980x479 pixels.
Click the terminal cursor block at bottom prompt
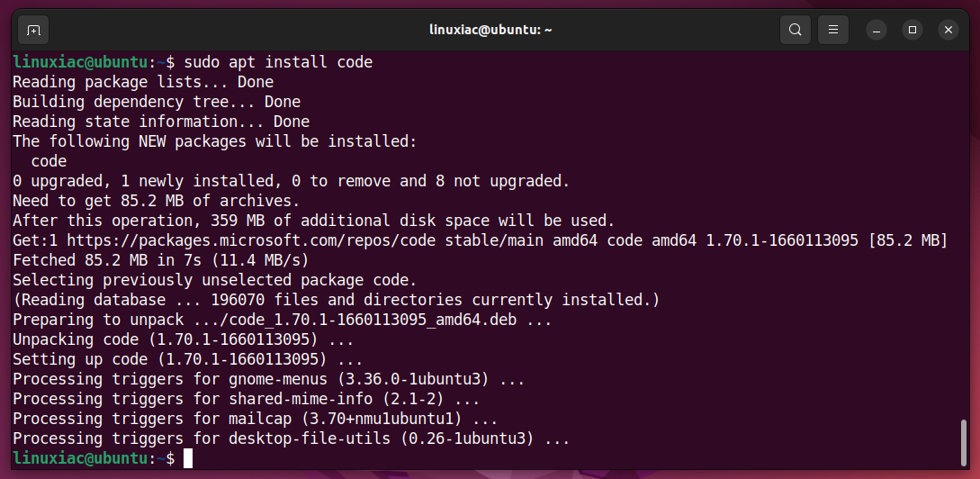(x=188, y=458)
